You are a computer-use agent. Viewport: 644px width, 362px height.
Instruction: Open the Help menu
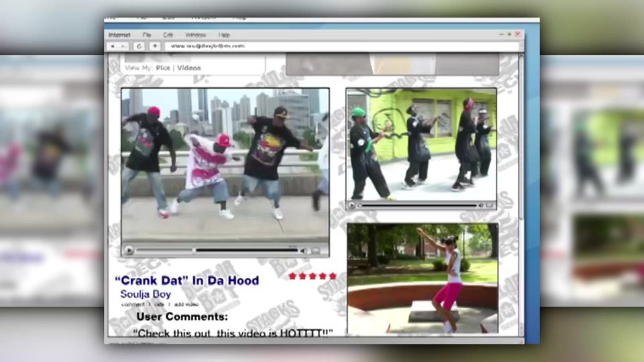click(224, 35)
